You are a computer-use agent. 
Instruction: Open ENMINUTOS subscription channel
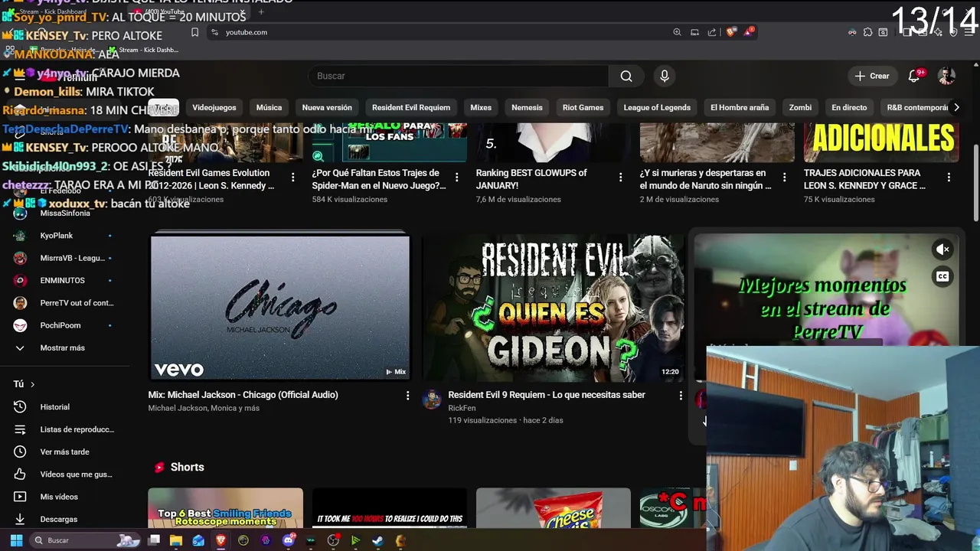(65, 280)
